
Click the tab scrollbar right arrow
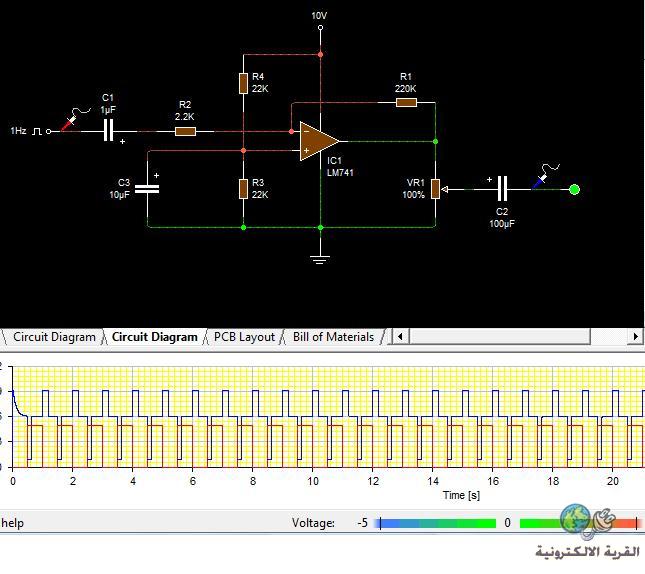tap(635, 337)
